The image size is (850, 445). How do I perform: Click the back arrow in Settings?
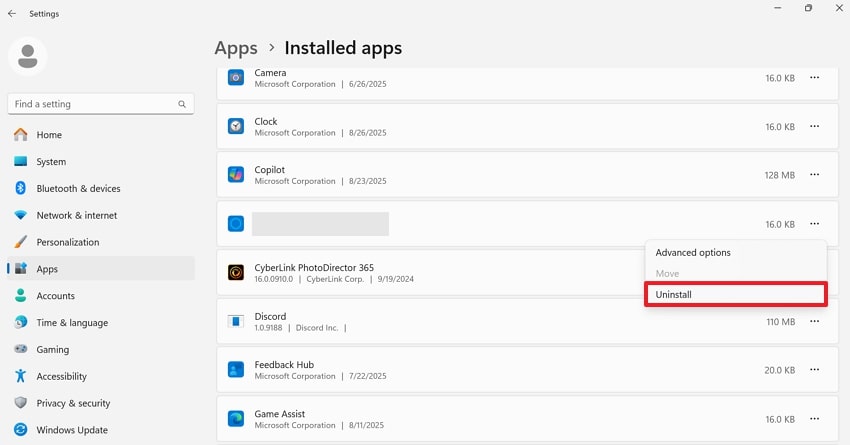[12, 14]
